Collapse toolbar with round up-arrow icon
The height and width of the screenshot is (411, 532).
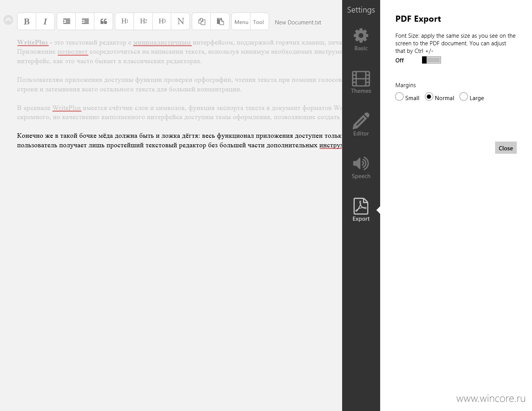click(8, 20)
